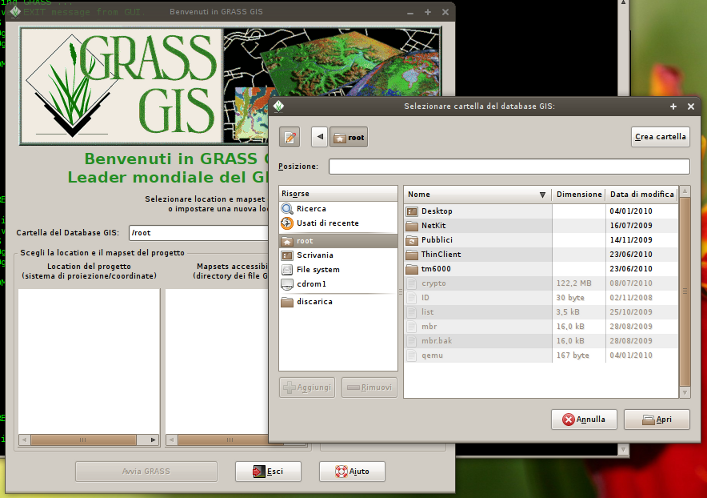Click the qemu file entry
This screenshot has height=498, width=707.
[541, 355]
